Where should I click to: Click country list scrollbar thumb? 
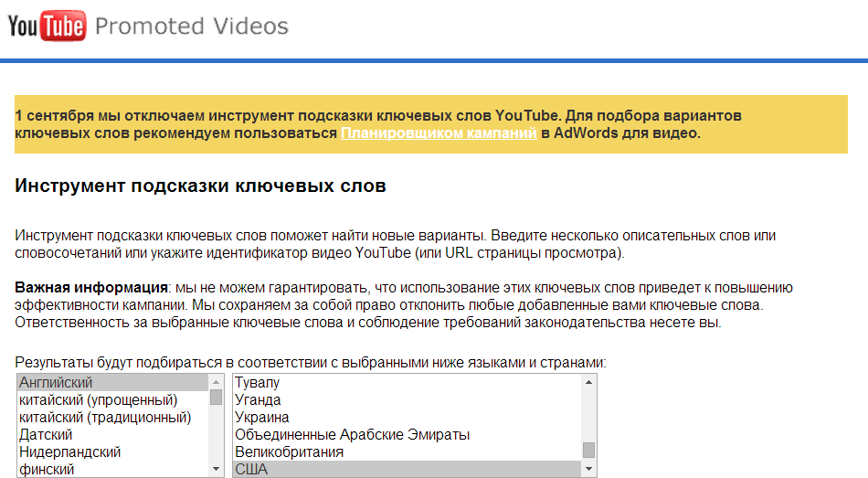click(589, 450)
